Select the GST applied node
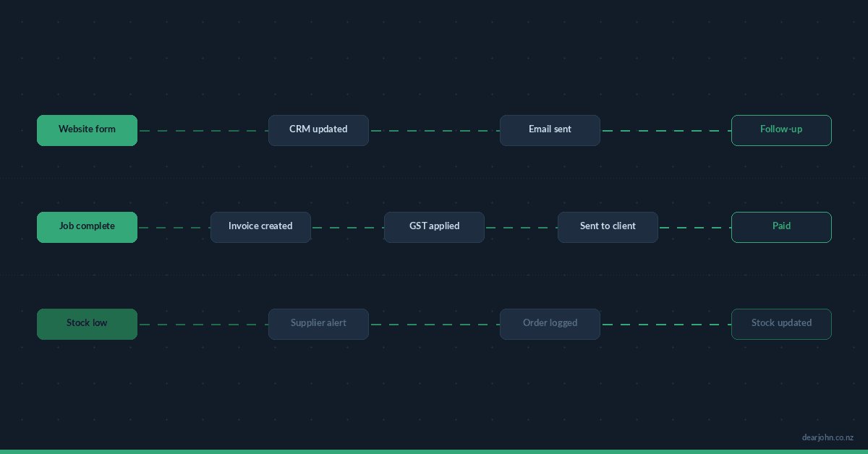The image size is (868, 454). [434, 226]
